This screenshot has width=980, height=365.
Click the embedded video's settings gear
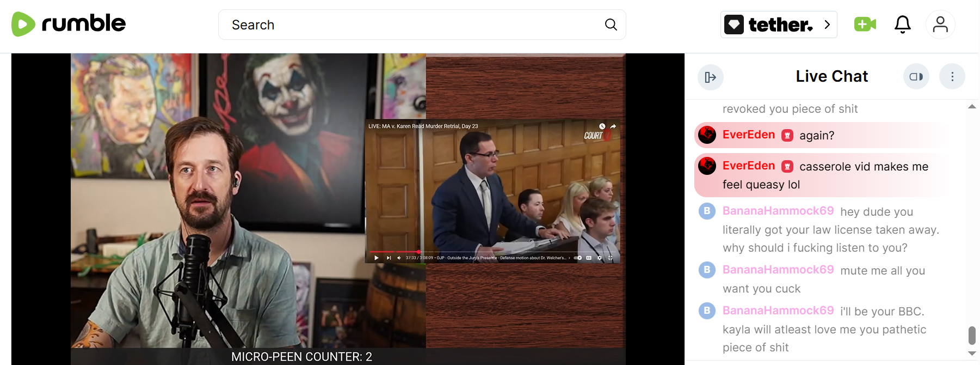click(x=600, y=258)
